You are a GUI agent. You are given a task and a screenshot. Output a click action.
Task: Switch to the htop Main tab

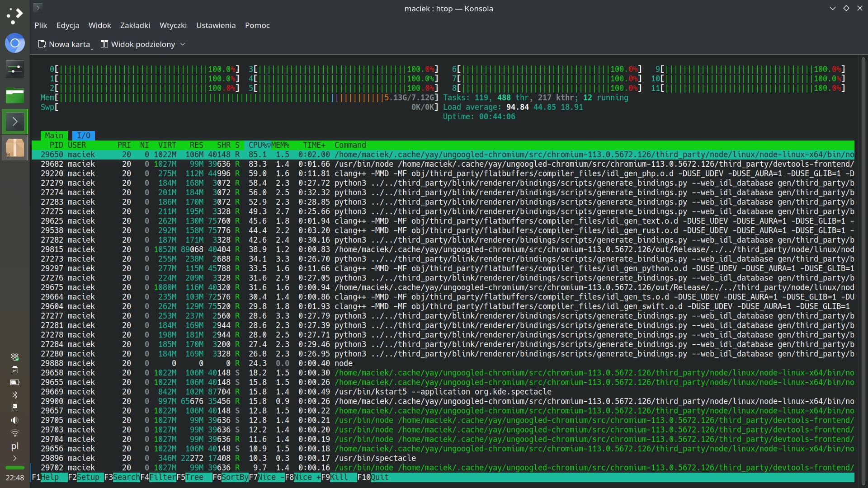pos(54,136)
